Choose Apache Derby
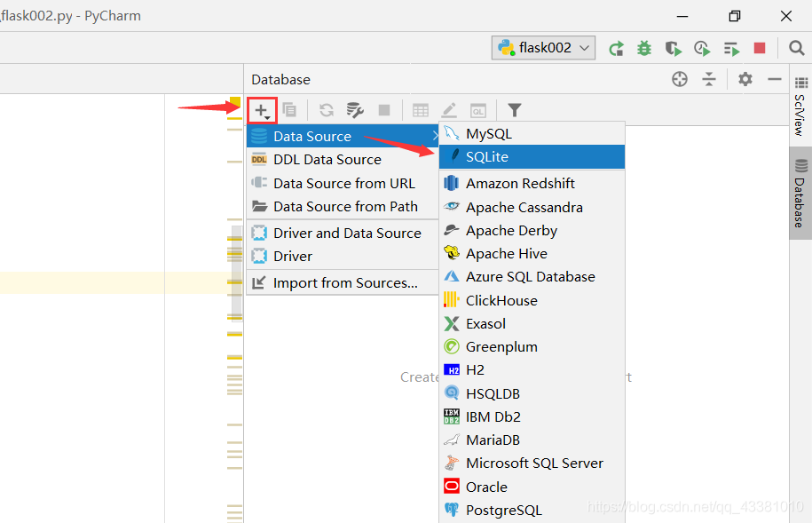 532,230
